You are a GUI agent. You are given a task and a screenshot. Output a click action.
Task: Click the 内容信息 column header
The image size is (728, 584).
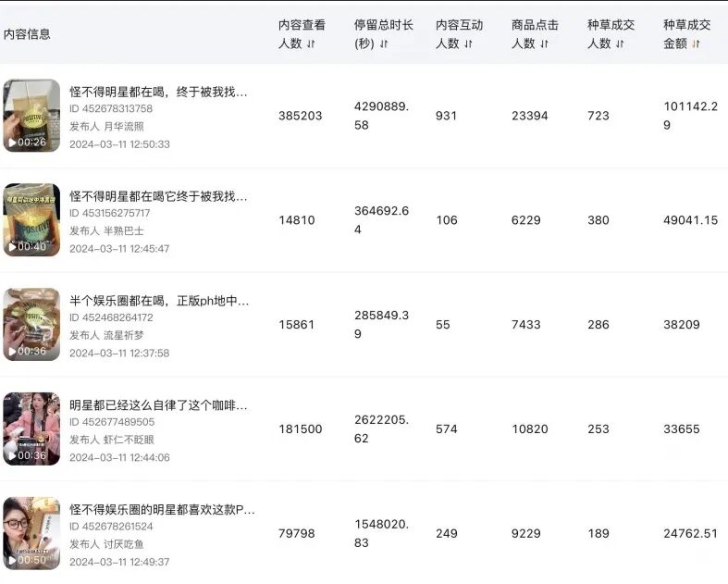[27, 34]
